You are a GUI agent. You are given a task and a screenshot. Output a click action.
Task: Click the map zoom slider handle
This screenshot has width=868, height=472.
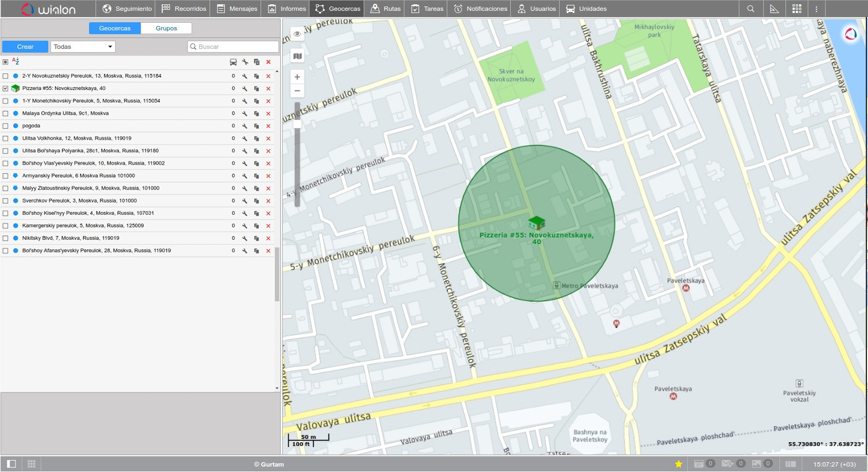[x=297, y=124]
